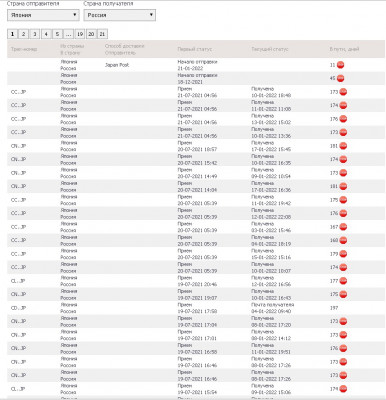This screenshot has height=400, width=386.
Task: Click red stop icon beside 11 days
Action: tap(340, 65)
